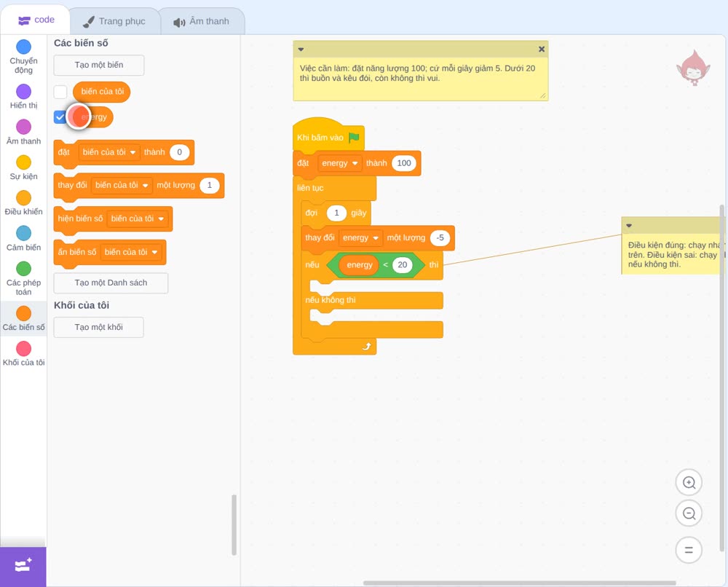Close the yellow task comment note
Viewport: 728px width, 587px height.
pos(542,49)
